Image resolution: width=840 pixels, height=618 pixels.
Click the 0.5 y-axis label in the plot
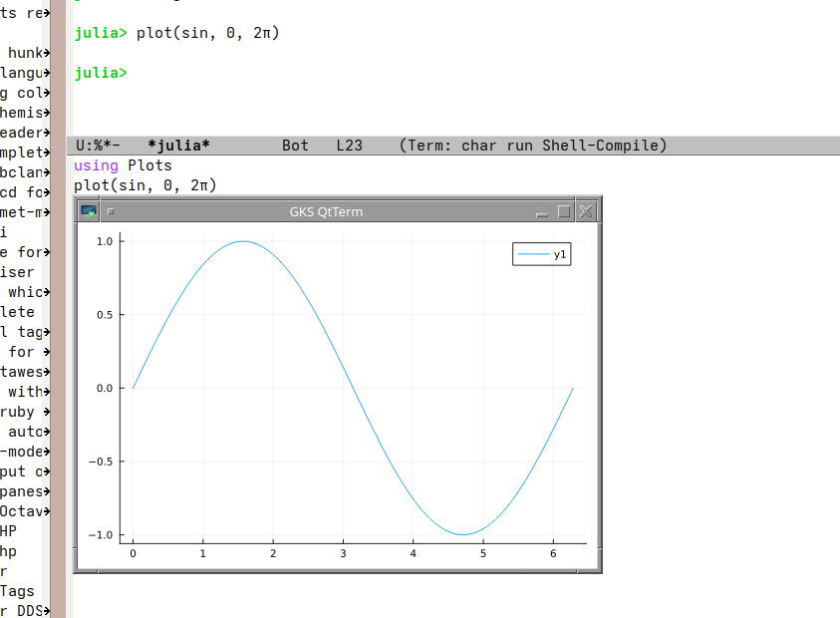105,315
